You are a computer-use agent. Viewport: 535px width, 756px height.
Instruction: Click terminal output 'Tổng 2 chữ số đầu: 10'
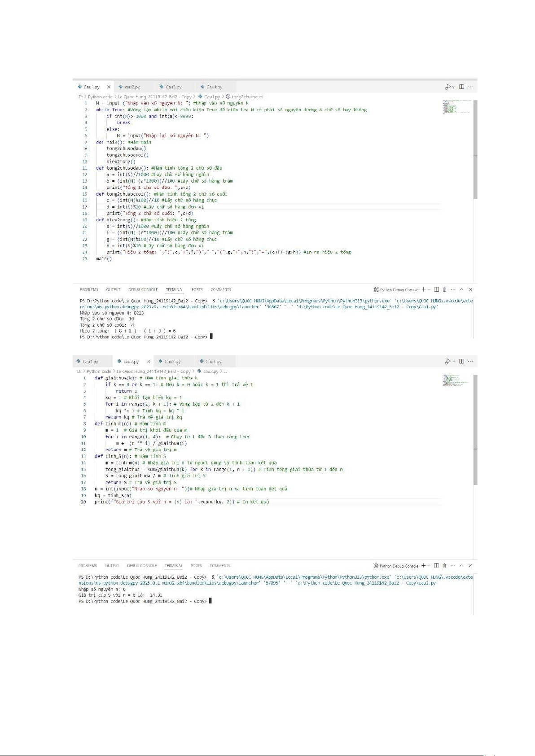point(107,319)
